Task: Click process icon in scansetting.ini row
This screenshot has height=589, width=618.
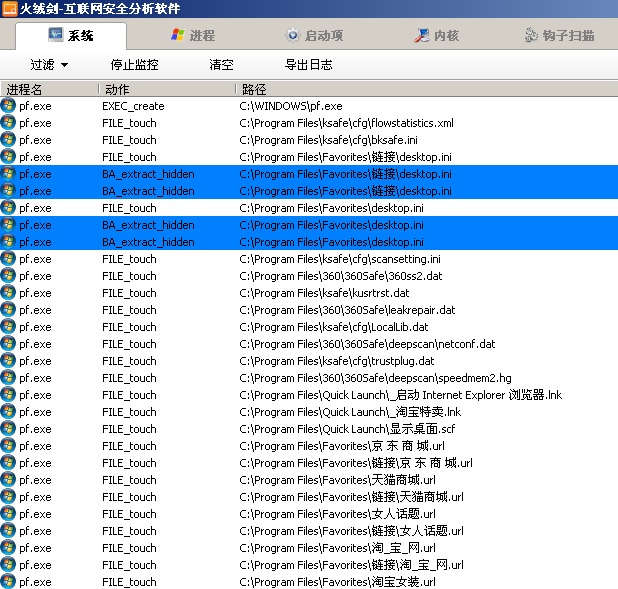Action: click(8, 259)
